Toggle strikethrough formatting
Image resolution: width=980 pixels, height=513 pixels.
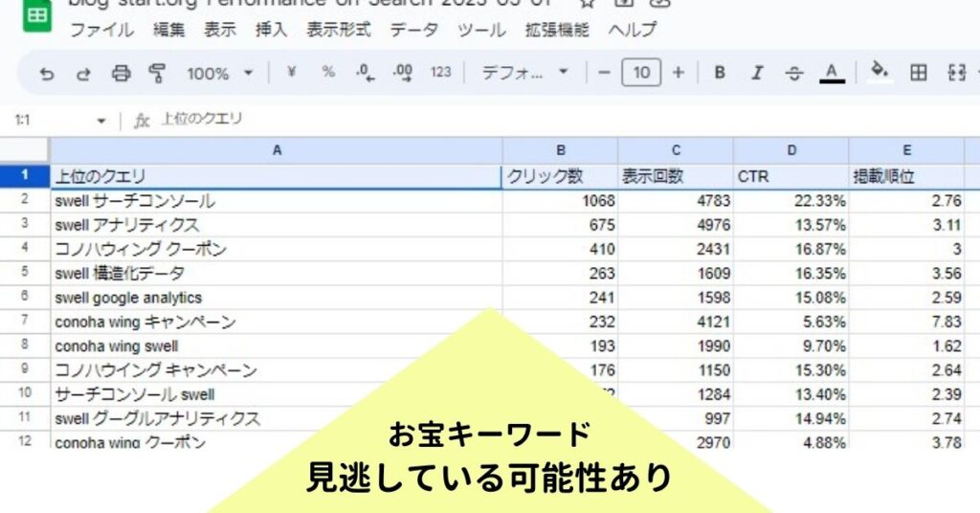coord(794,74)
